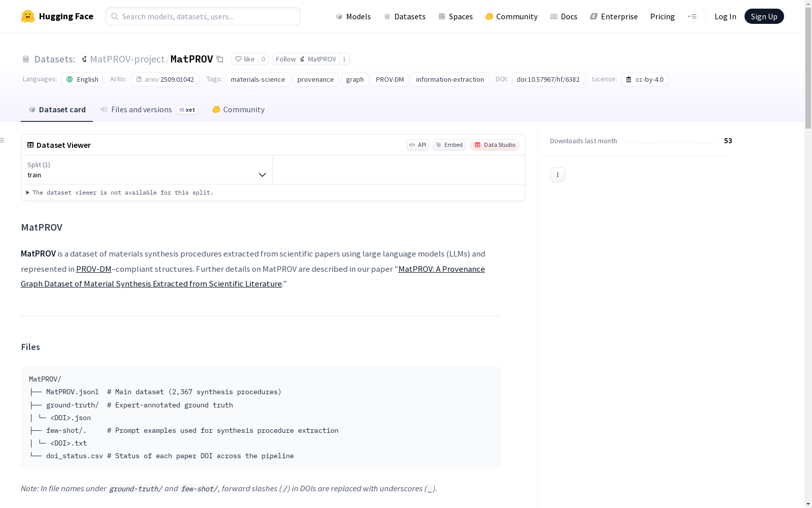812x508 pixels.
Task: Open the extra navigation menu icon
Action: (x=692, y=16)
